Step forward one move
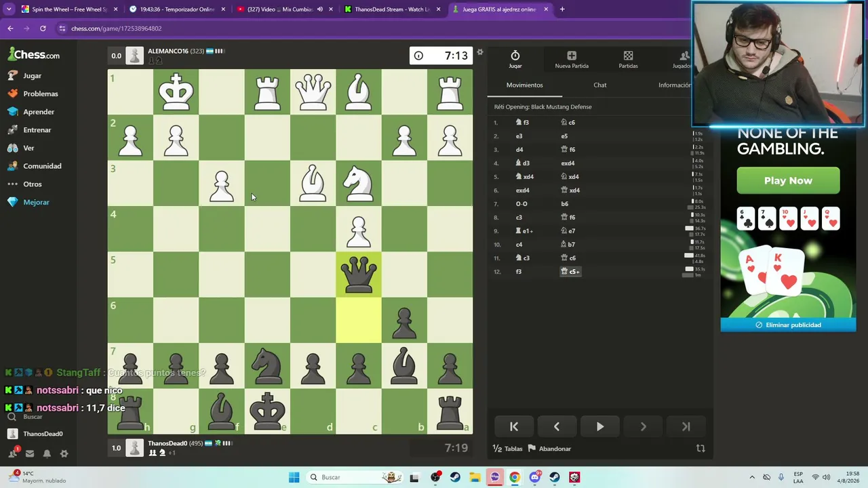 643,427
